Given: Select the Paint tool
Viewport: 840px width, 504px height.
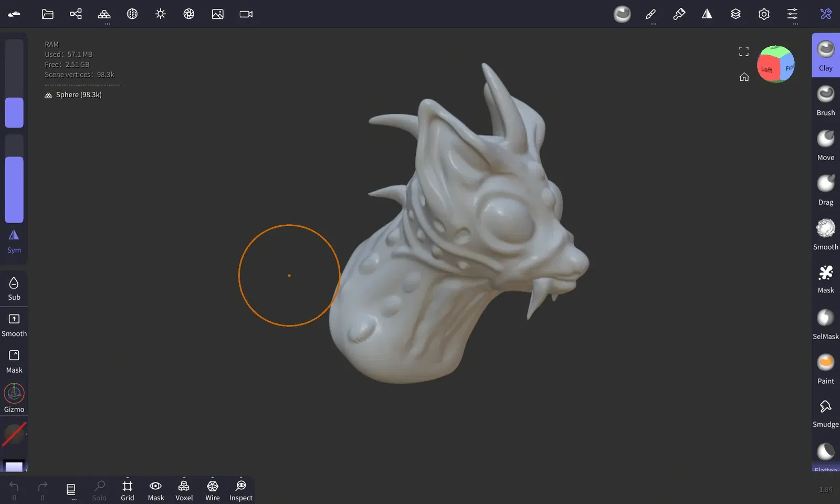Looking at the screenshot, I should [x=826, y=369].
